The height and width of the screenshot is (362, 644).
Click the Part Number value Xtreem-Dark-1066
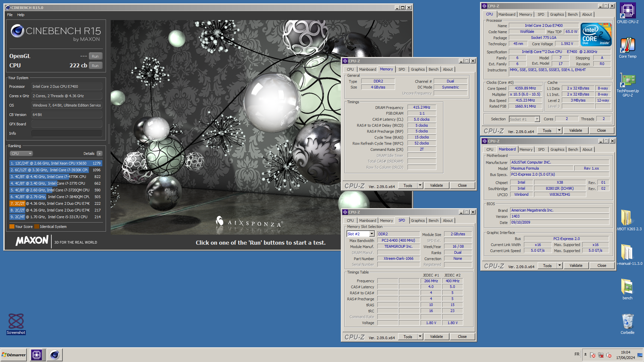click(398, 258)
